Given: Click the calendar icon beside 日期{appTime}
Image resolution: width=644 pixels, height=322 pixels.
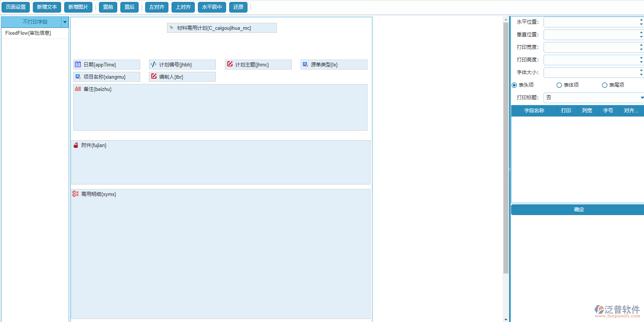Looking at the screenshot, I should (78, 64).
